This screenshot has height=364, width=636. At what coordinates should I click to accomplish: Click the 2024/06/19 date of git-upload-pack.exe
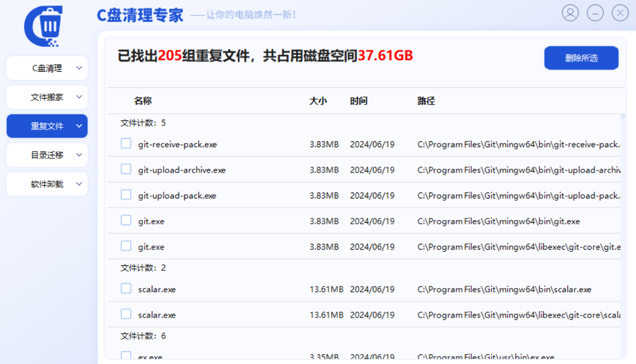tap(373, 196)
